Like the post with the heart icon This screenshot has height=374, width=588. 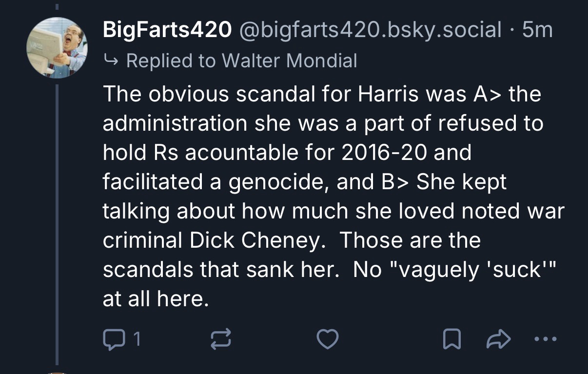click(x=328, y=339)
